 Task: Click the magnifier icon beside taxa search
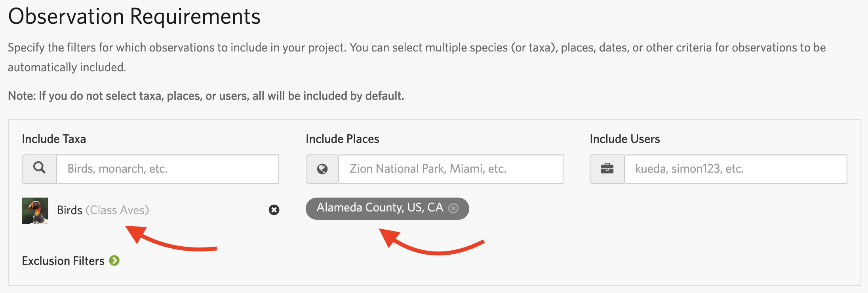pos(39,169)
